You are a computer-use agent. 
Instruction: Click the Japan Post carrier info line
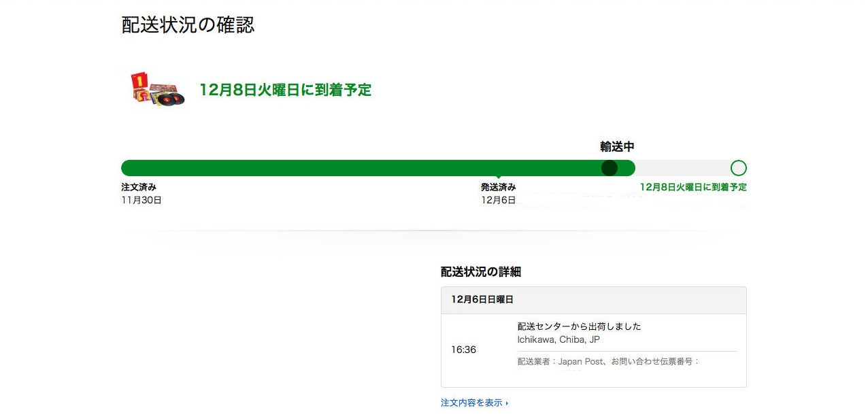pos(608,362)
